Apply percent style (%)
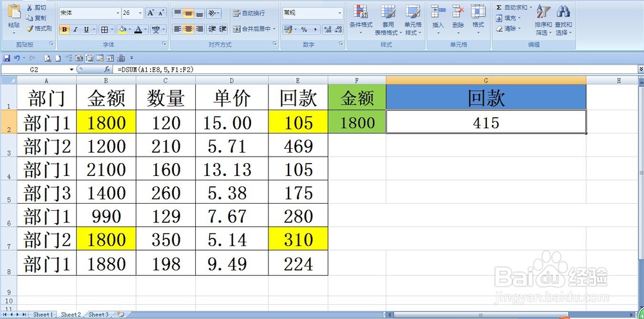 coord(304,30)
